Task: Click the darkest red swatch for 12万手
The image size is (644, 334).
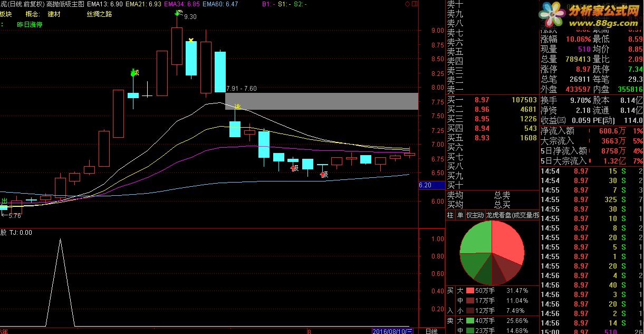Action: pyautogui.click(x=470, y=311)
